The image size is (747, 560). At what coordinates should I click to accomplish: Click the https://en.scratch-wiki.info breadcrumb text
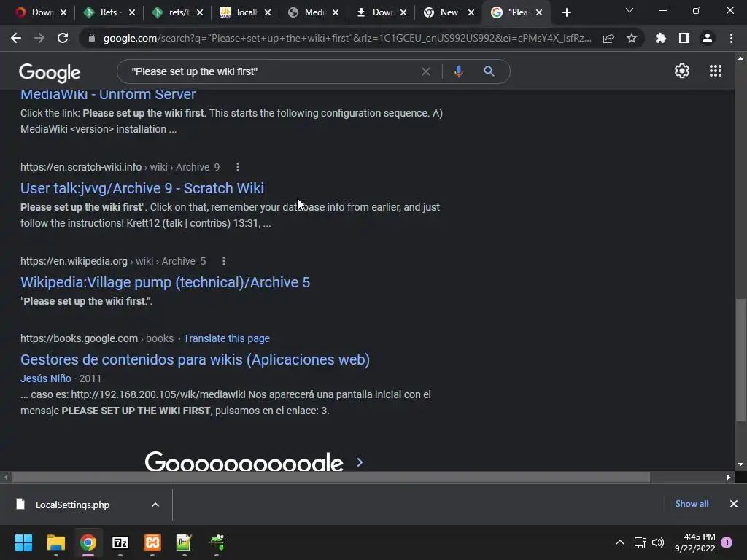(81, 167)
